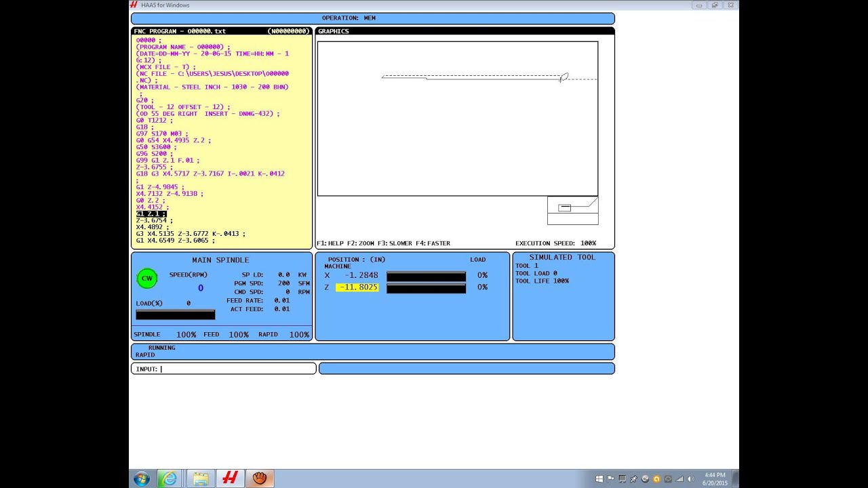Click the small zoom overview thumbnail
Viewport: 868px width, 488px height.
[573, 210]
